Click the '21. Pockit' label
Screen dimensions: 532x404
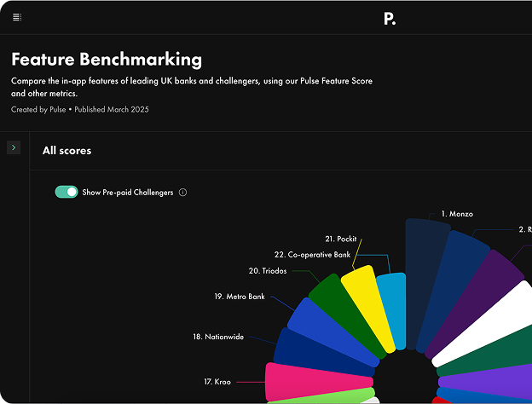click(340, 240)
